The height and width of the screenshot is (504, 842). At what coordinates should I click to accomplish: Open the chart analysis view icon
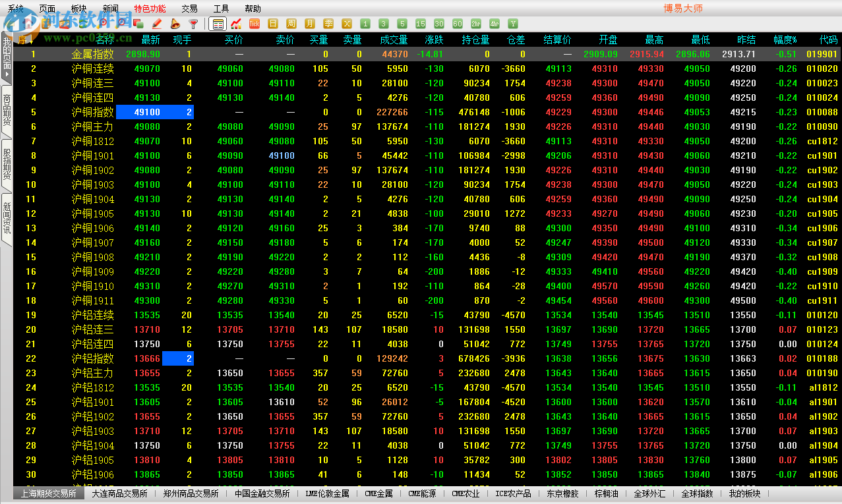click(x=237, y=24)
